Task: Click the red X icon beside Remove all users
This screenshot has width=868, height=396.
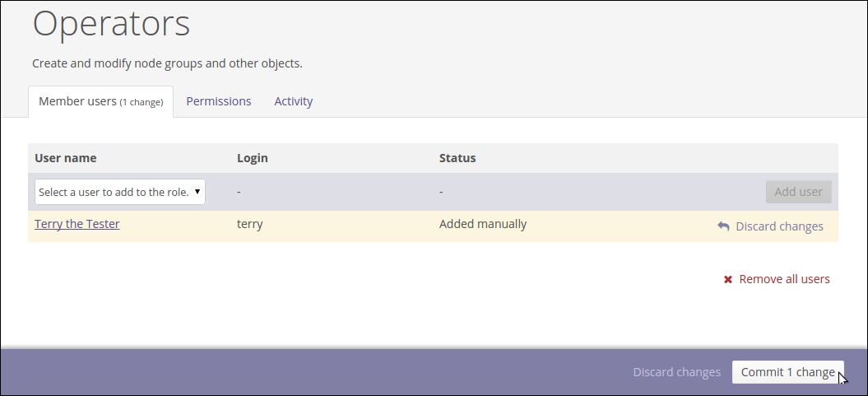Action: [727, 280]
